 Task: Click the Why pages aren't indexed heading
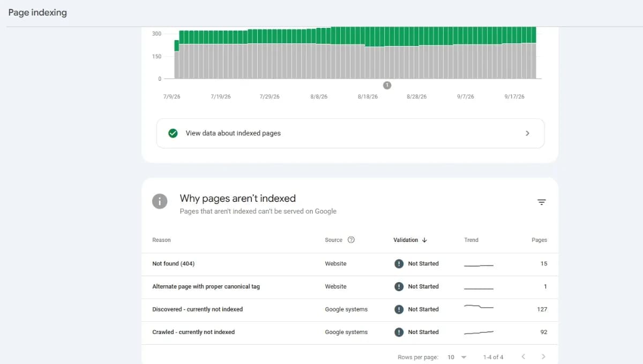coord(237,198)
